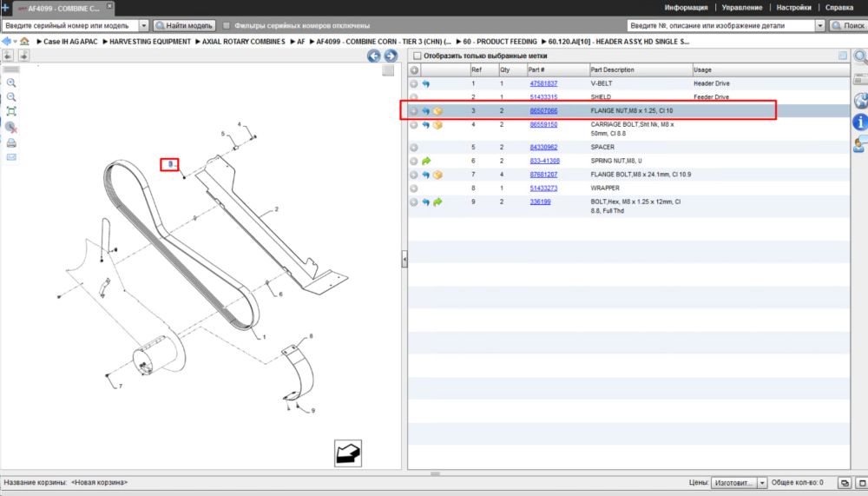
Task: Open the globe icon in the right sidebar
Action: click(x=861, y=100)
